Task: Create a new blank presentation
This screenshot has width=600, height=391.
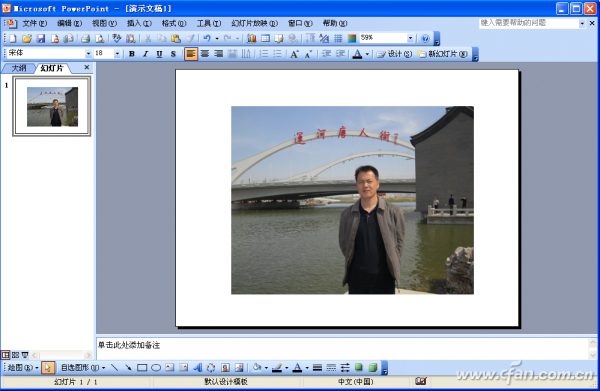Action: tap(13, 38)
